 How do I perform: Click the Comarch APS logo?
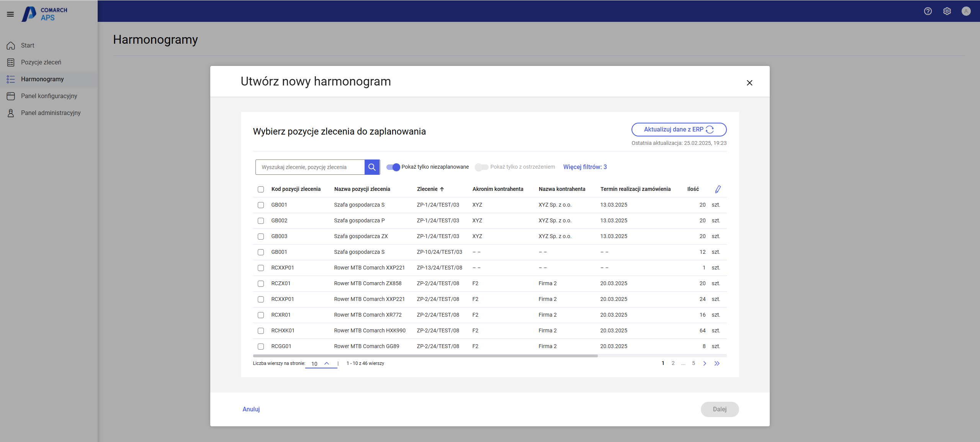[x=44, y=14]
